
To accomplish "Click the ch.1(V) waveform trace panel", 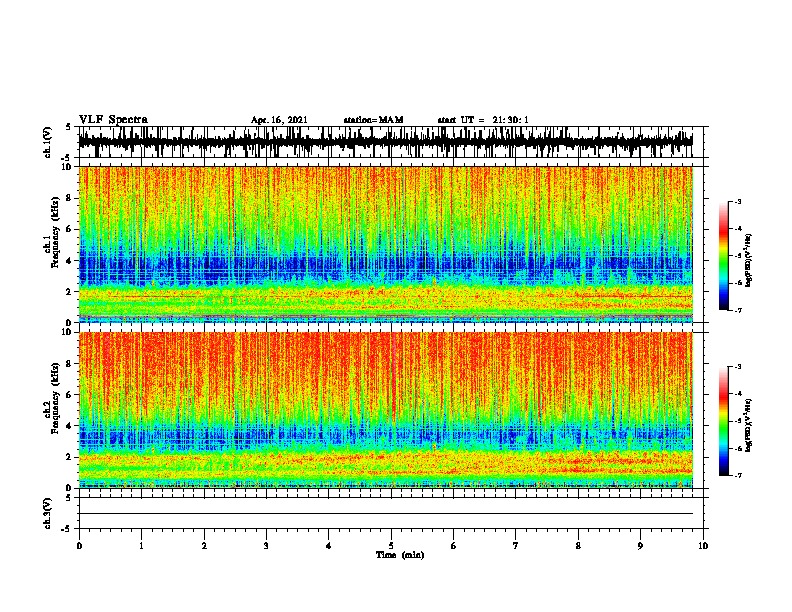I will click(390, 142).
